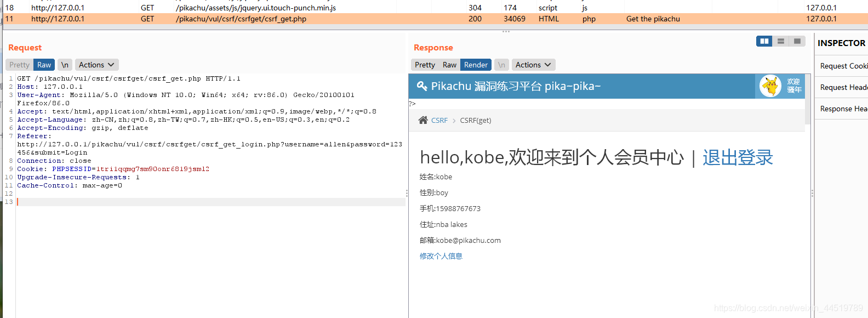Click the Cookie header line in the request

[113, 169]
